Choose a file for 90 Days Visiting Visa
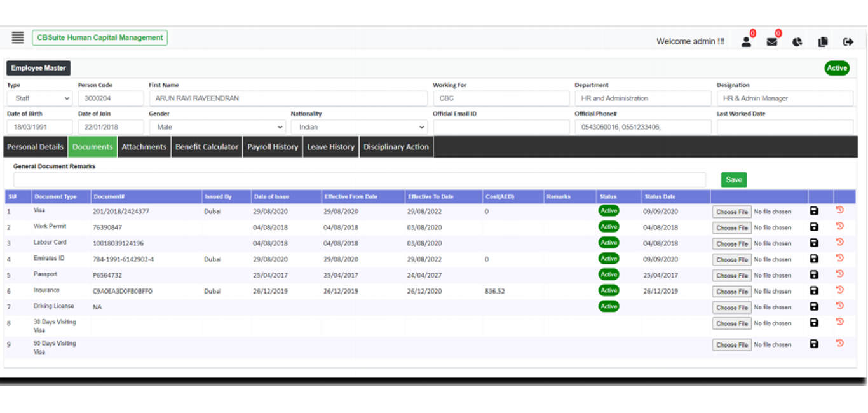Image resolution: width=868 pixels, height=413 pixels. 732,344
